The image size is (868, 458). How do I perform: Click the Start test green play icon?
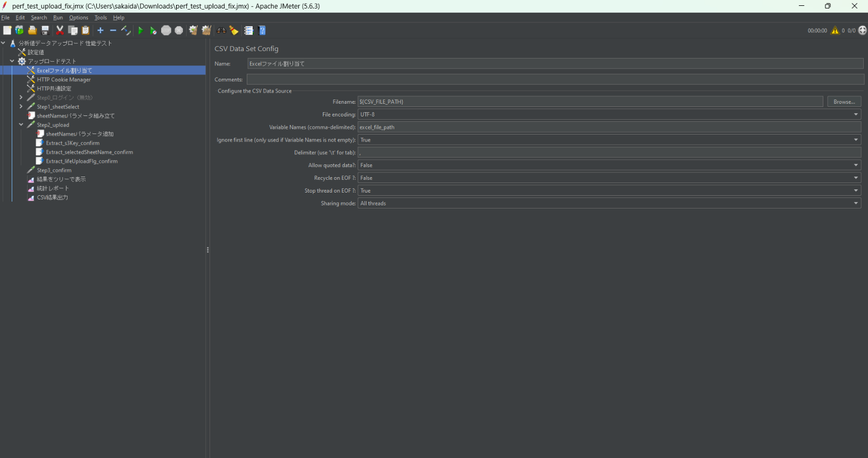(140, 31)
